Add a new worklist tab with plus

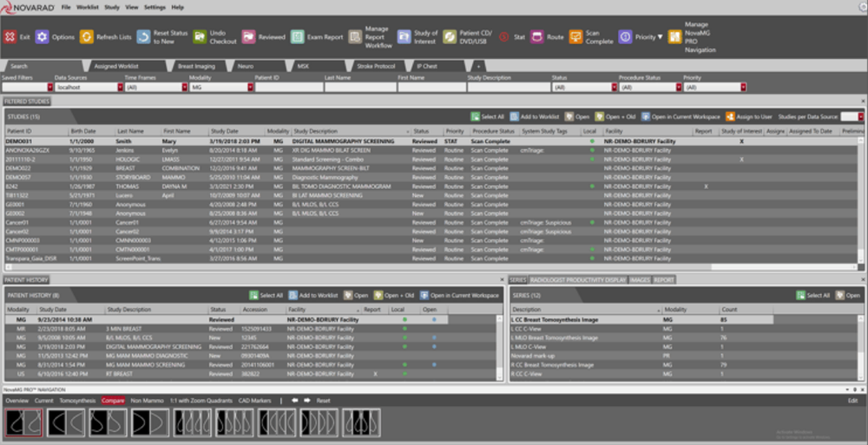pos(478,66)
